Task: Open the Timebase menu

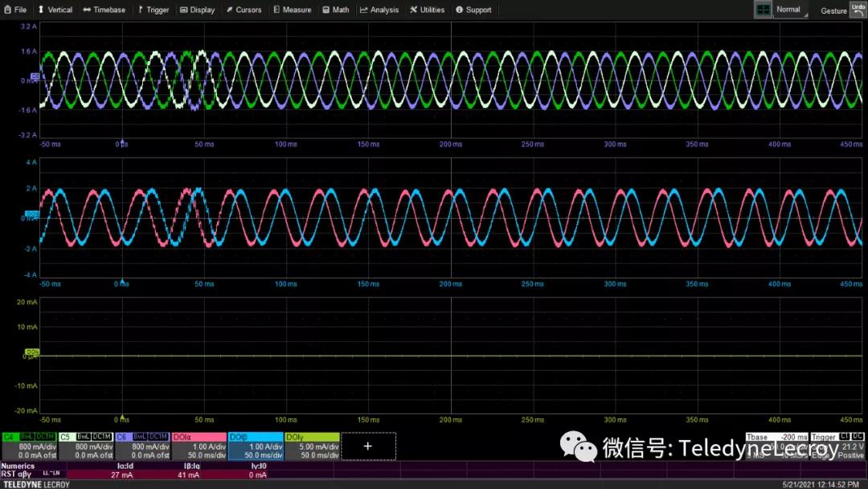Action: point(104,10)
